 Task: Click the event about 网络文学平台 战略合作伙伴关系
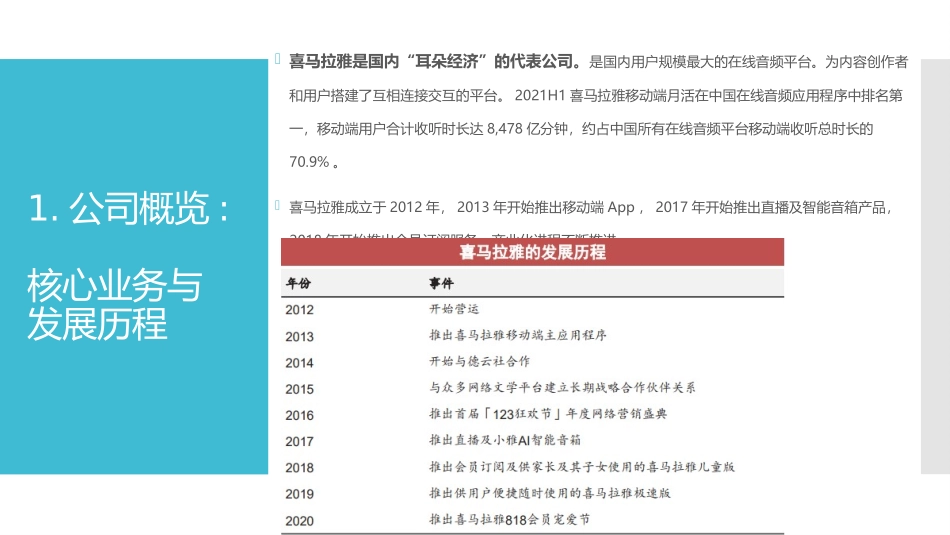[562, 388]
